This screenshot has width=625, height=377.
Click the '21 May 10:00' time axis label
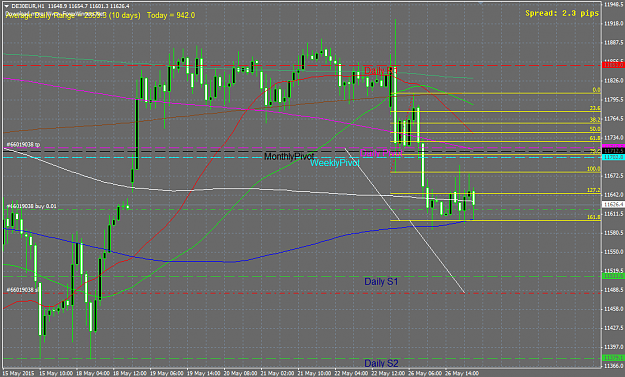point(314,373)
